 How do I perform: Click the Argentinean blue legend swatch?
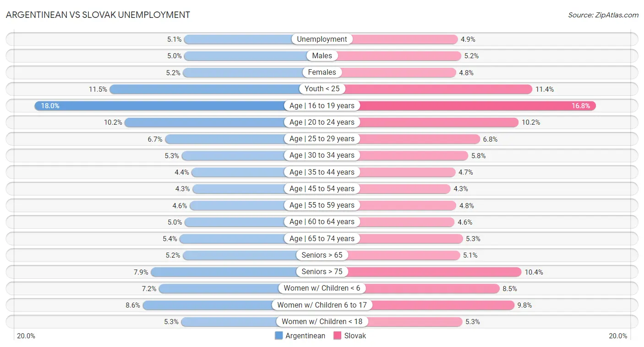click(279, 336)
